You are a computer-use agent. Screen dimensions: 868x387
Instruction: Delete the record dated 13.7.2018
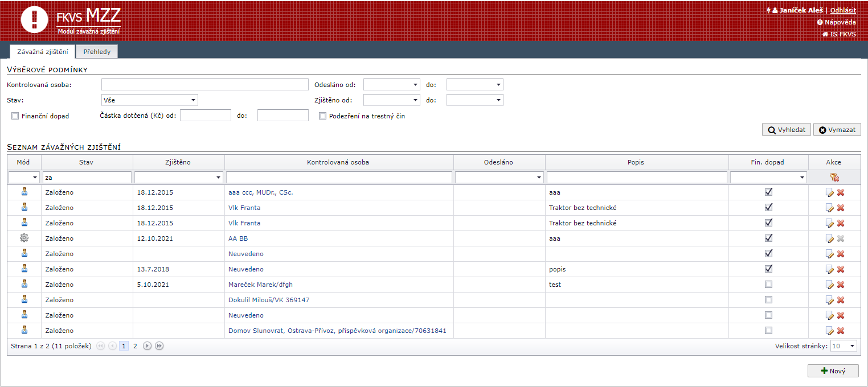coord(841,269)
